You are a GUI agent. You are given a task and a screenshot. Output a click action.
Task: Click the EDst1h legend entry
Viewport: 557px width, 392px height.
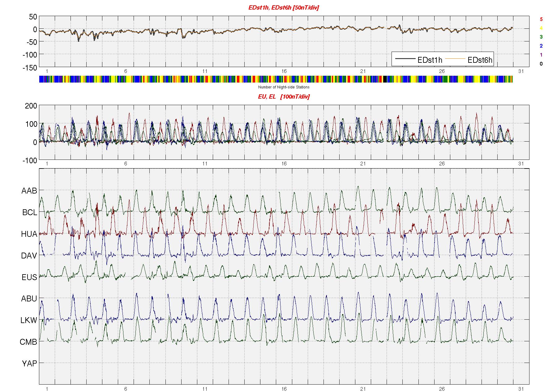coord(418,60)
